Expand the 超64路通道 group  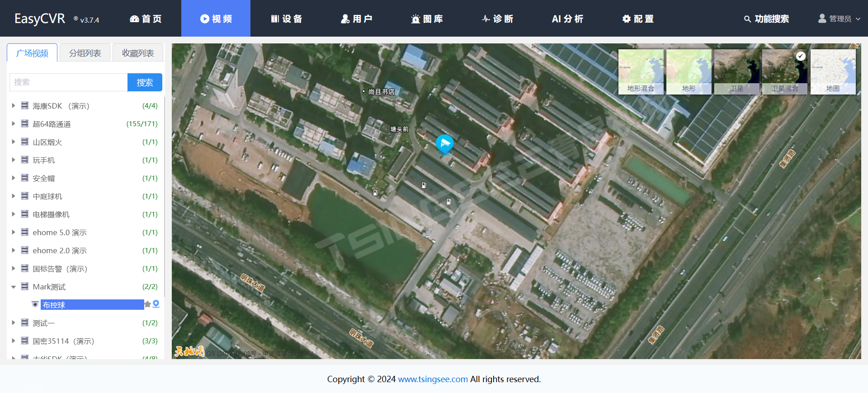(x=14, y=123)
